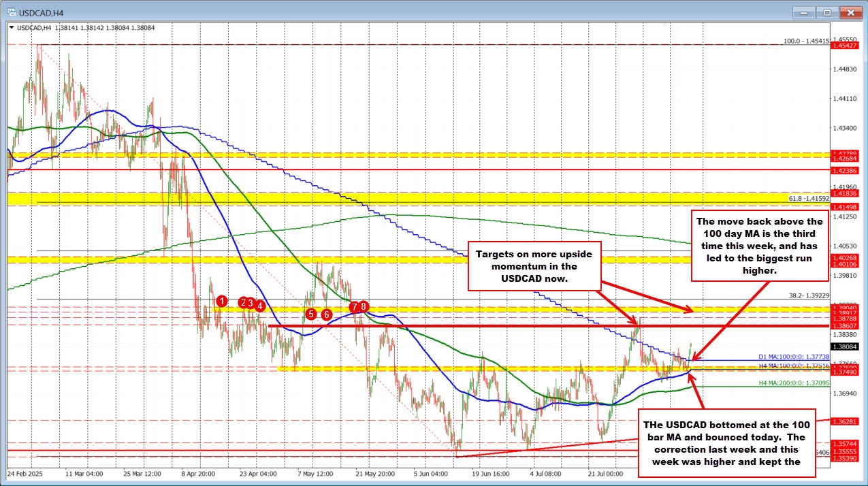Image resolution: width=868 pixels, height=486 pixels.
Task: Click the annotation about the 100 day MA
Action: 760,245
